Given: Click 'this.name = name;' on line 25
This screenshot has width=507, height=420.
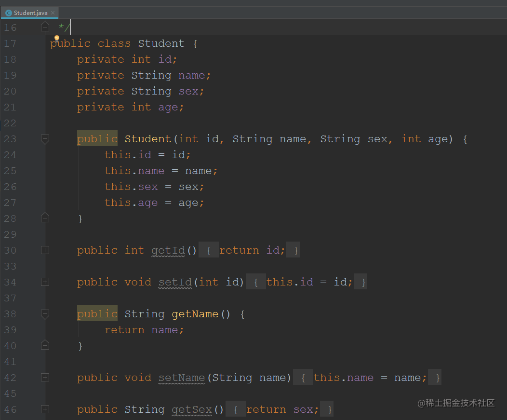Looking at the screenshot, I should coord(160,171).
